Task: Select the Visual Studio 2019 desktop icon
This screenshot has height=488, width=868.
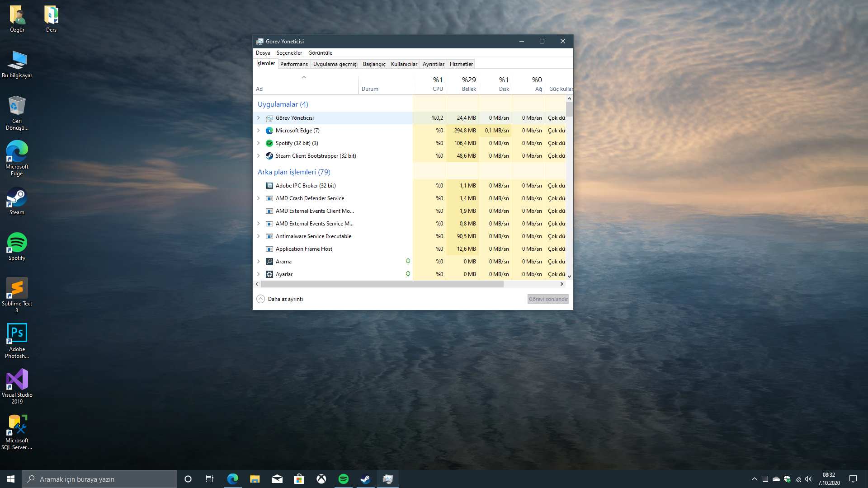Action: tap(17, 386)
